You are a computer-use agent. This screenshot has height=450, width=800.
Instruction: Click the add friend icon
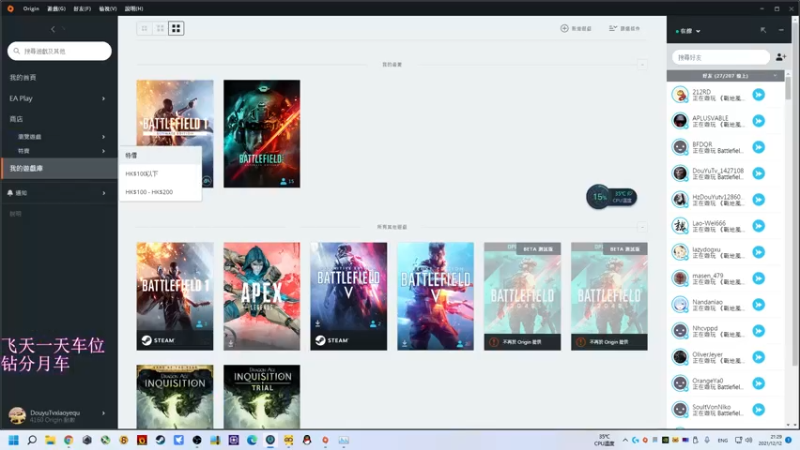pyautogui.click(x=781, y=57)
